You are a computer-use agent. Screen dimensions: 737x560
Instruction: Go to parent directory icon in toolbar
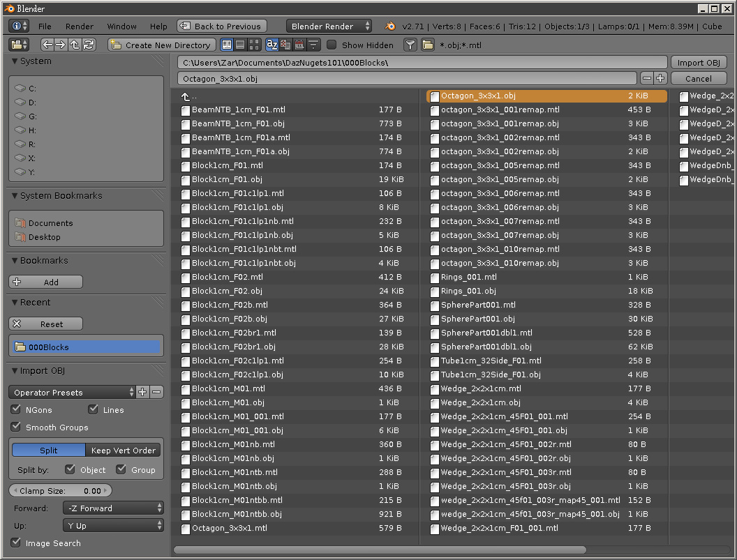tap(74, 45)
